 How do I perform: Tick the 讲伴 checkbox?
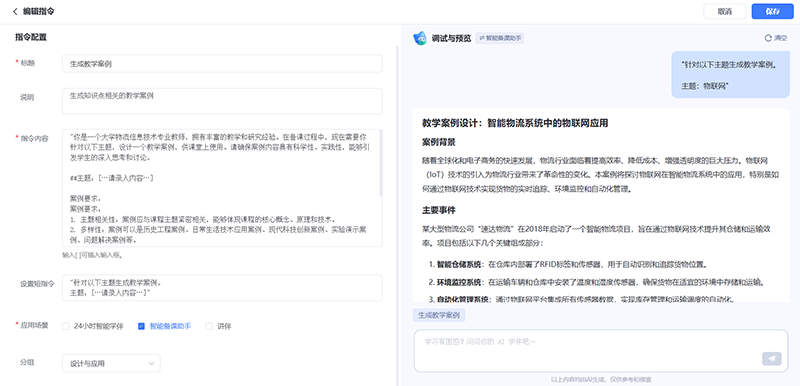point(209,326)
